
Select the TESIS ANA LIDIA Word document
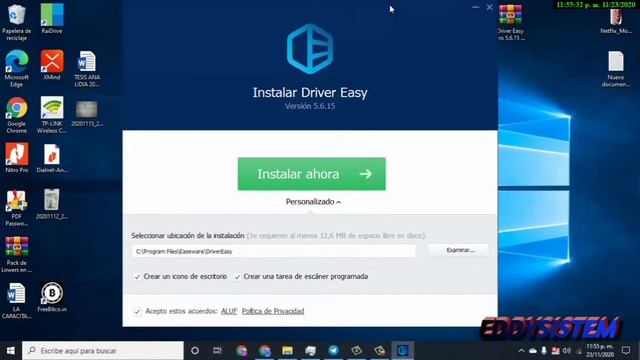coord(87,69)
